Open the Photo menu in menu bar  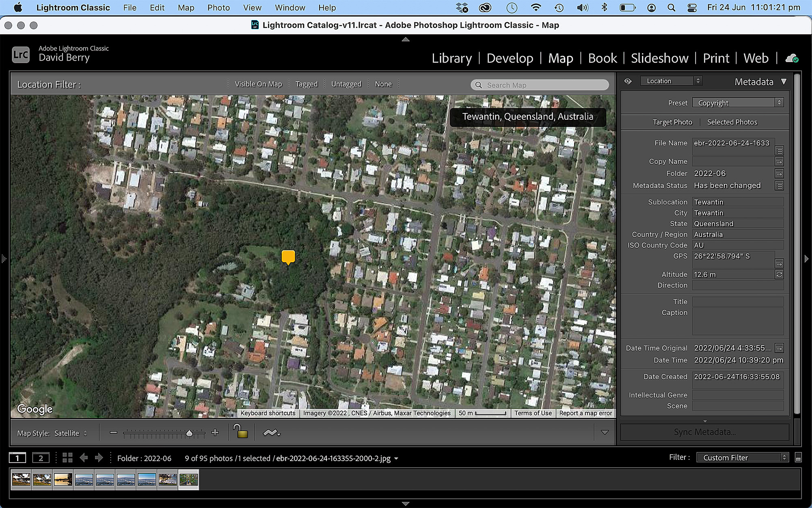[x=218, y=8]
